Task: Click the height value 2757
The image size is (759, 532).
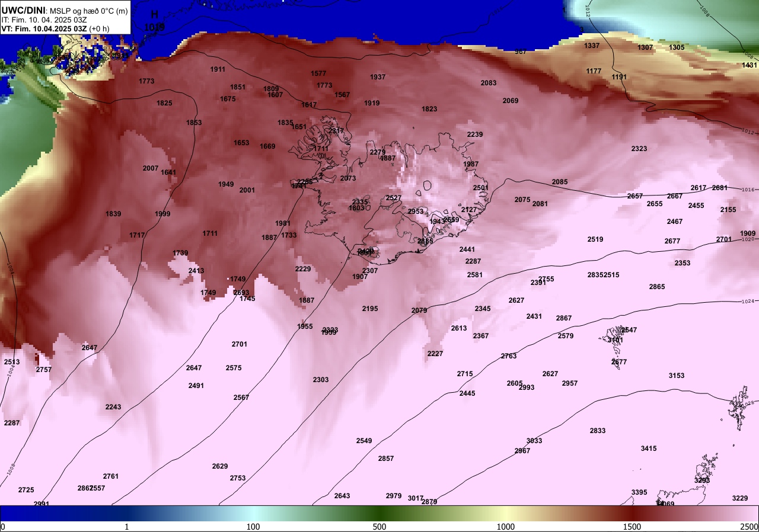Action: 44,370
